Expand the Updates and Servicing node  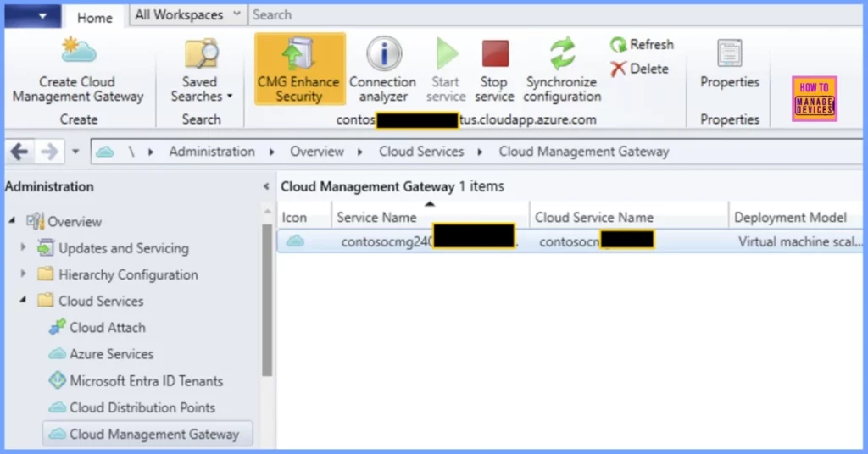coord(23,246)
